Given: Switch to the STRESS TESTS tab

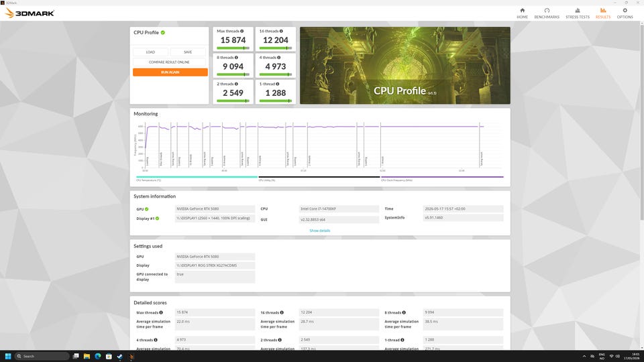Looking at the screenshot, I should [x=578, y=13].
